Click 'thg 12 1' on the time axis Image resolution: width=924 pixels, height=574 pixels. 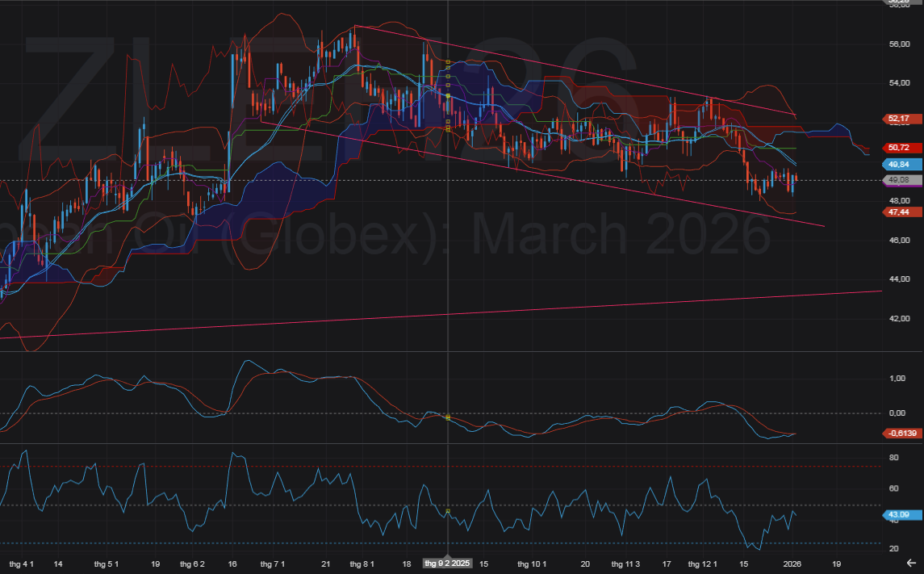(x=702, y=563)
